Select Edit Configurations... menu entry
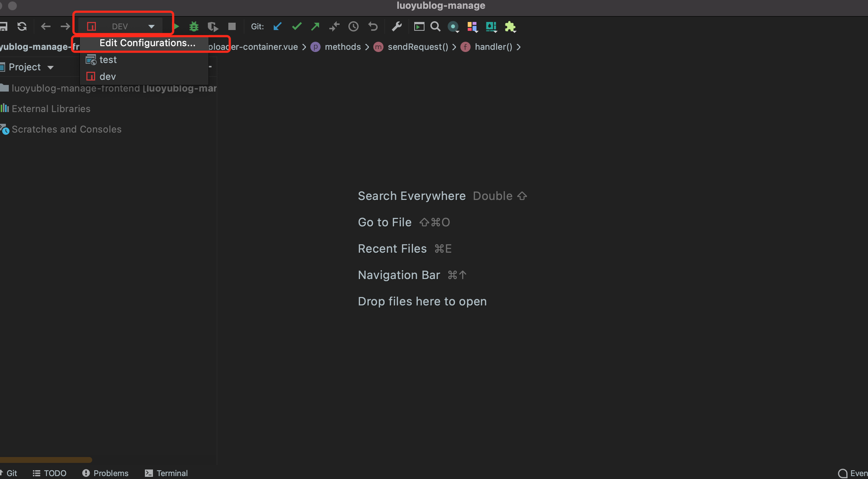 [147, 43]
